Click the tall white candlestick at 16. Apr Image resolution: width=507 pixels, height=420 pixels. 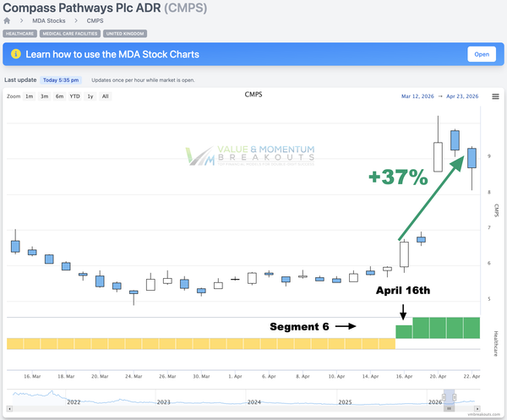404,254
